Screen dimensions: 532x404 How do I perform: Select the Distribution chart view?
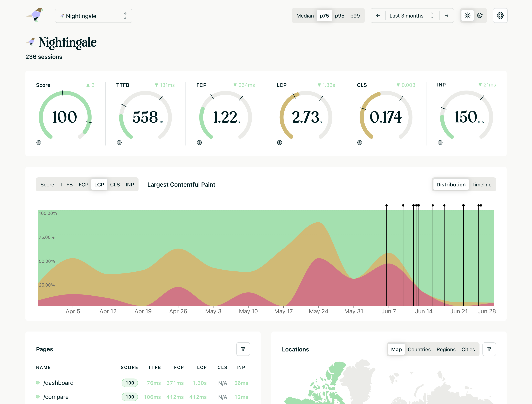[451, 185]
